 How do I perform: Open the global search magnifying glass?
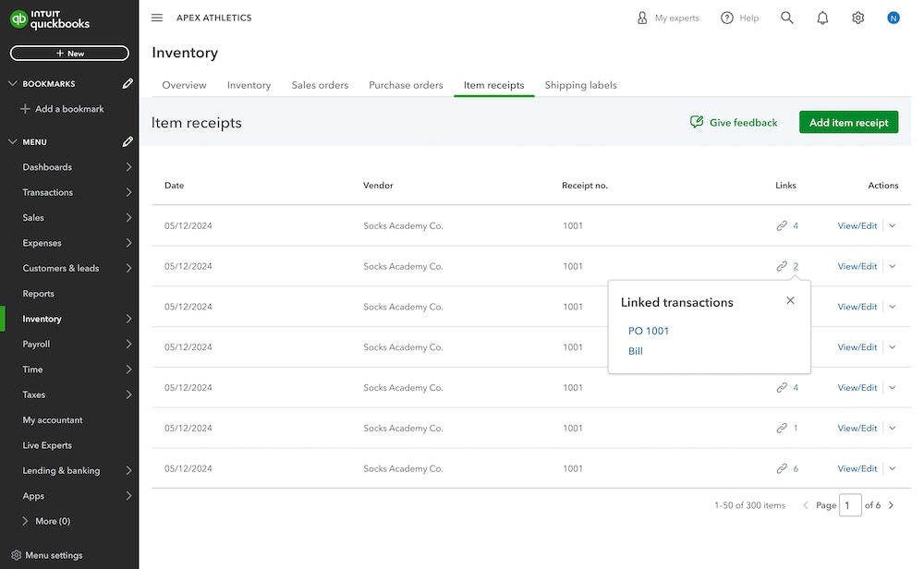pos(786,17)
